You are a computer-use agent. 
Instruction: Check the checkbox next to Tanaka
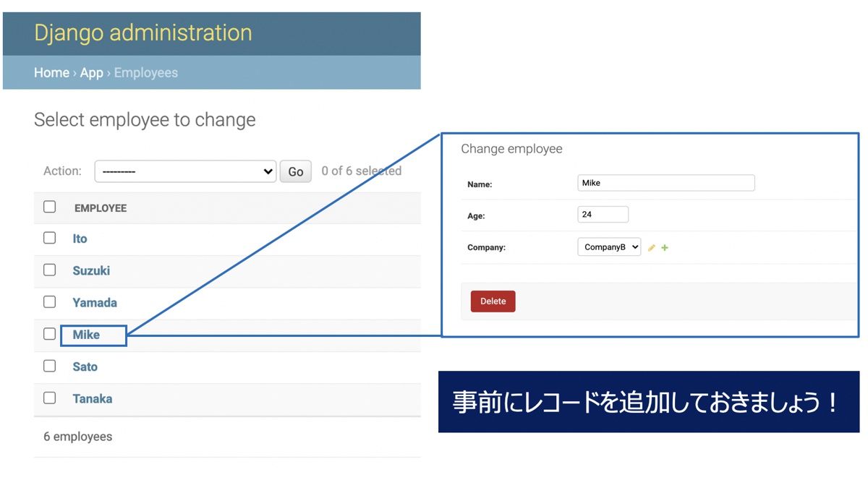(x=49, y=398)
